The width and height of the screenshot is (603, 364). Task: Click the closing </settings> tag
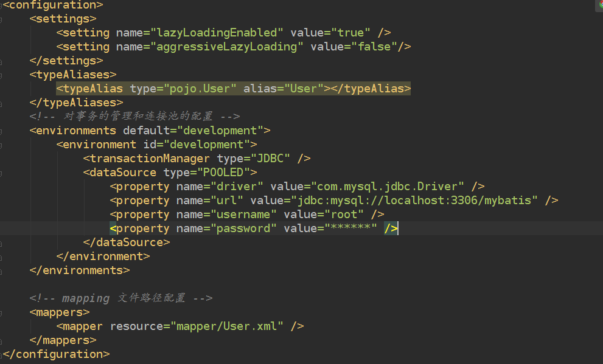[x=66, y=61]
